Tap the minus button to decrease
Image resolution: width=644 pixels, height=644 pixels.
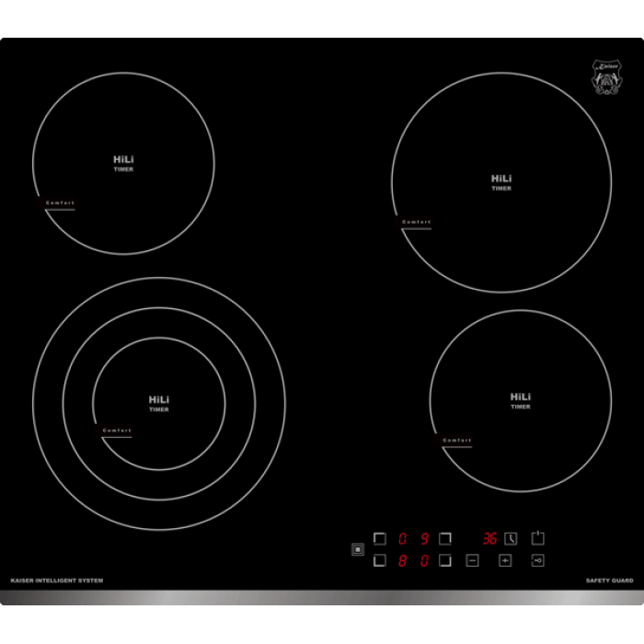point(472,559)
